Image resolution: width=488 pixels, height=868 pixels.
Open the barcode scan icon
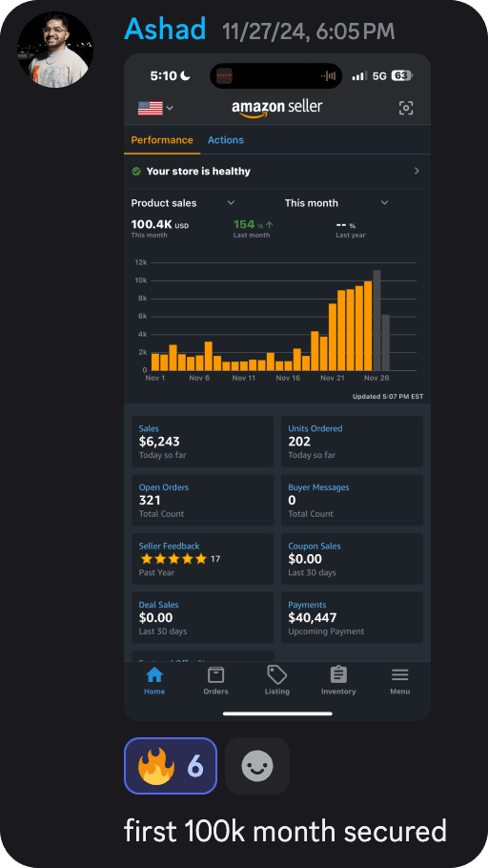[x=406, y=108]
